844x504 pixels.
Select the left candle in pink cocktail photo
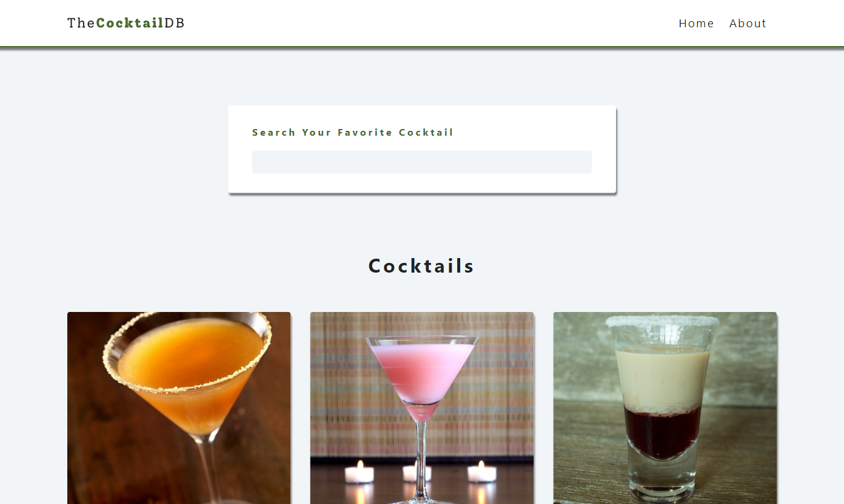[x=360, y=472]
